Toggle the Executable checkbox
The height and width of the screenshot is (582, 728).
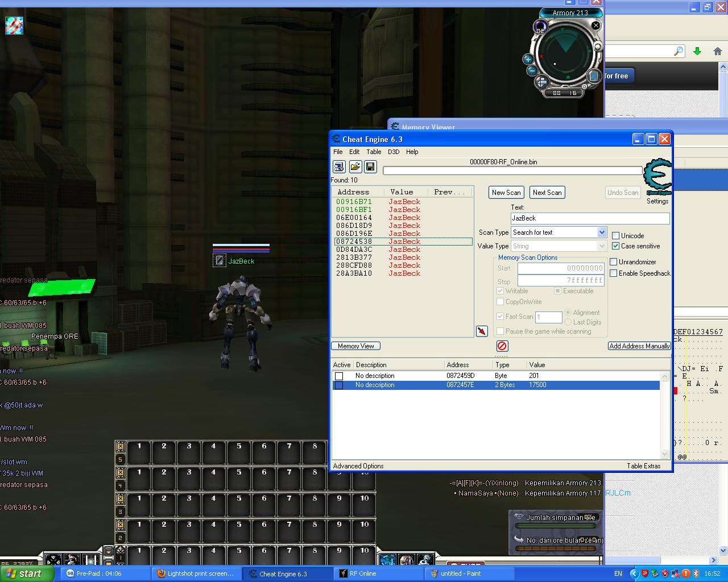557,291
